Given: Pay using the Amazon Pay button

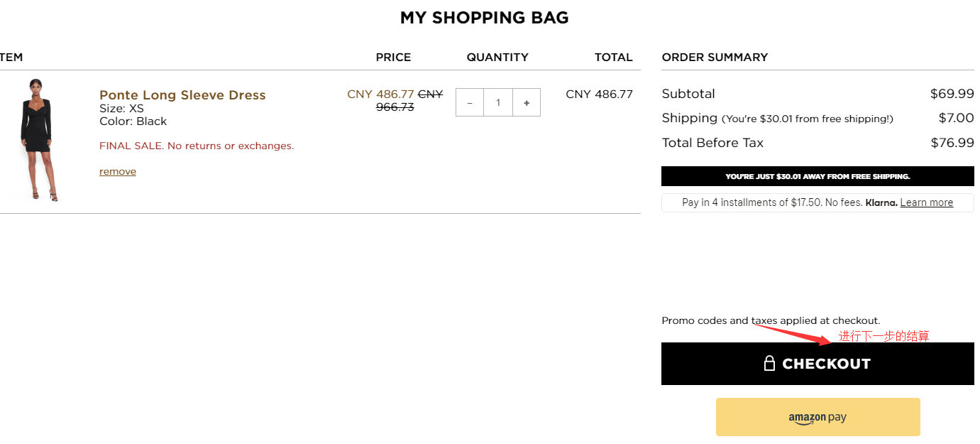Looking at the screenshot, I should point(817,417).
